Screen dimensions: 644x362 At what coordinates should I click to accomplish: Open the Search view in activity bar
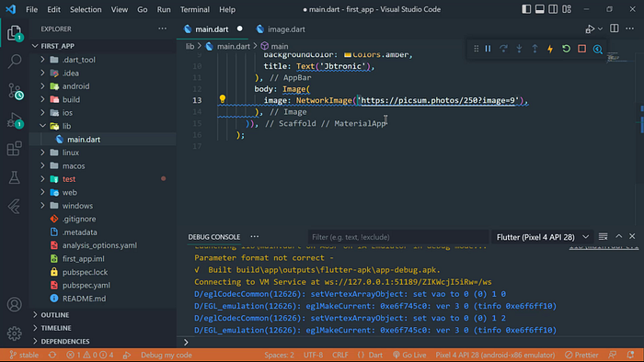(x=15, y=62)
